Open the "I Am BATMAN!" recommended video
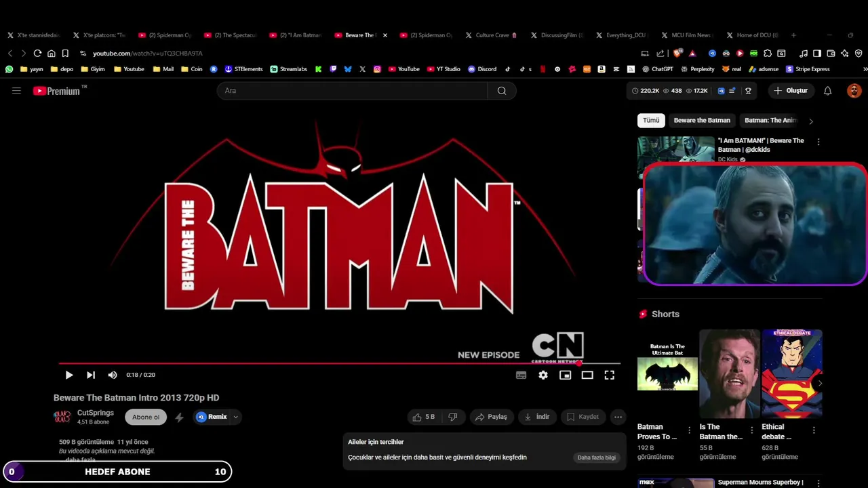Image resolution: width=868 pixels, height=488 pixels. pos(761,145)
